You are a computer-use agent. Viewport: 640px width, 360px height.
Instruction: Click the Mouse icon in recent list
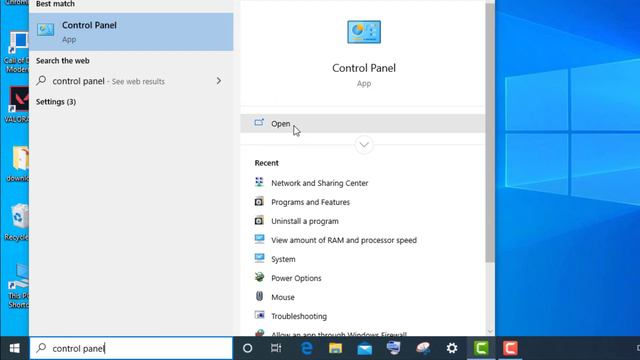tap(259, 296)
